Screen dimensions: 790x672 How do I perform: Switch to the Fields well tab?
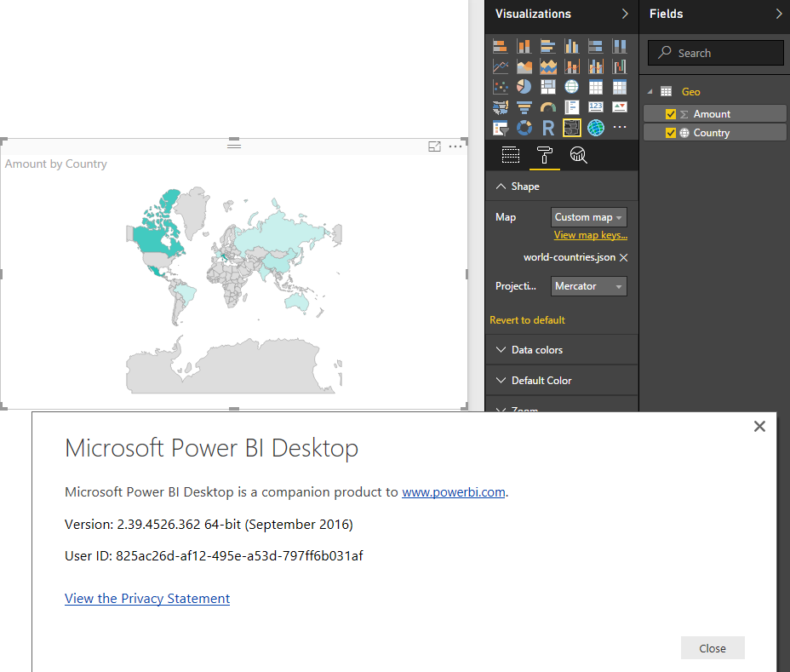coord(511,155)
